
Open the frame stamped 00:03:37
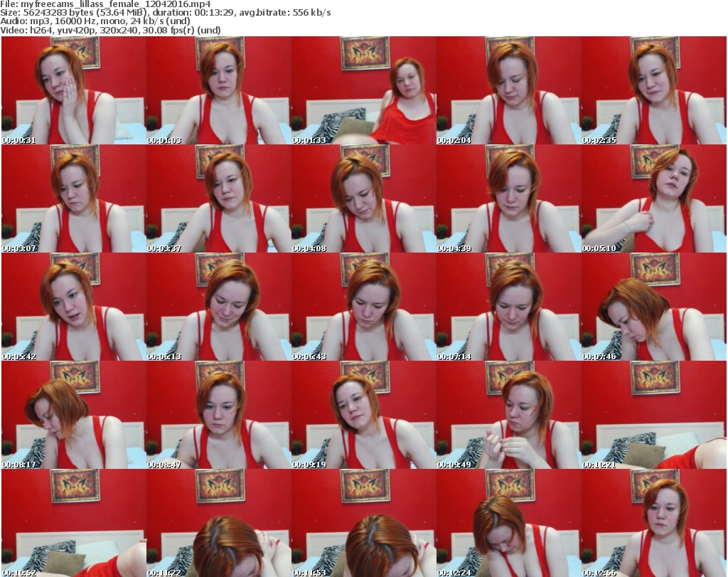(219, 198)
